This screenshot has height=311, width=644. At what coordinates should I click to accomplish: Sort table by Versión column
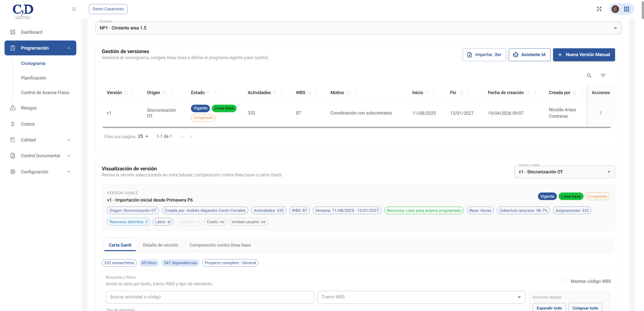point(126,93)
